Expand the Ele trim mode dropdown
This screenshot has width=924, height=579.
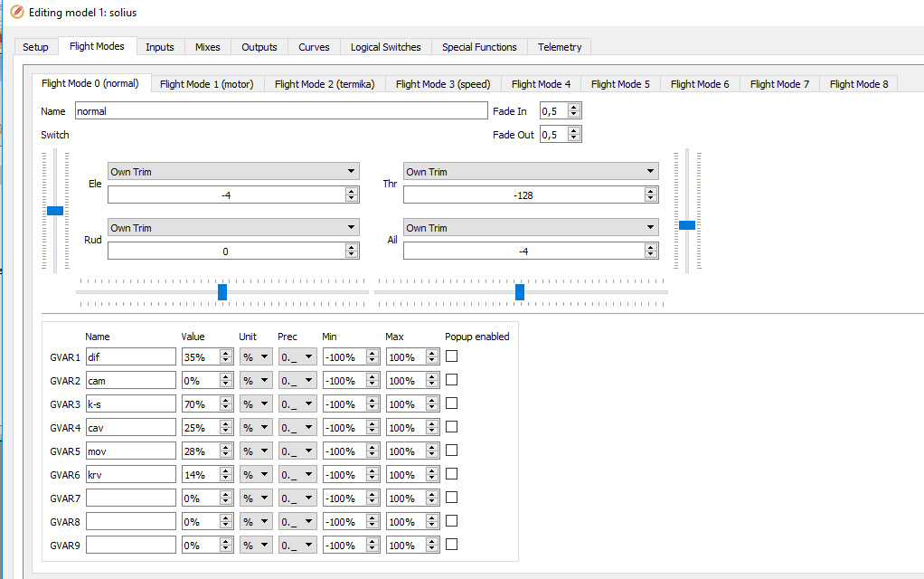[233, 172]
